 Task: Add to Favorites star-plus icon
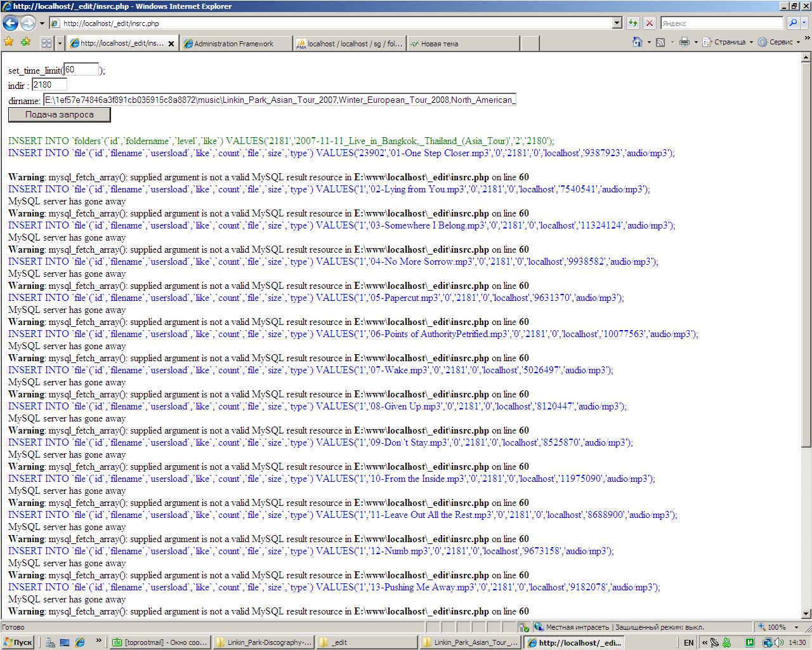tap(25, 42)
